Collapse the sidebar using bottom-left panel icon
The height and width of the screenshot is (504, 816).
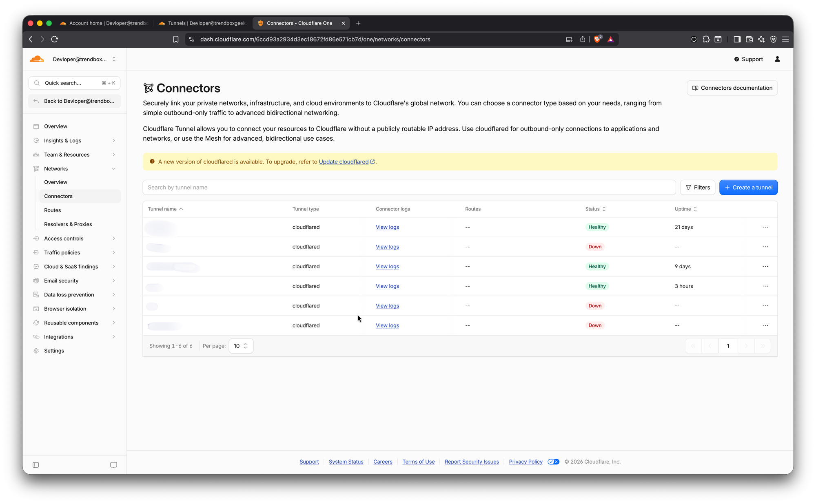(36, 465)
